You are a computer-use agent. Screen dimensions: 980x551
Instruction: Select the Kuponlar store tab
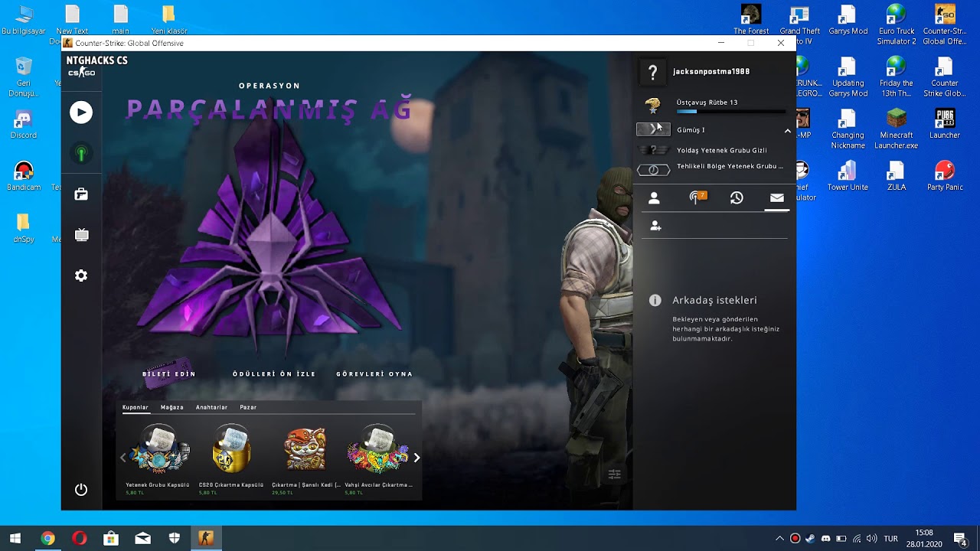(x=136, y=407)
